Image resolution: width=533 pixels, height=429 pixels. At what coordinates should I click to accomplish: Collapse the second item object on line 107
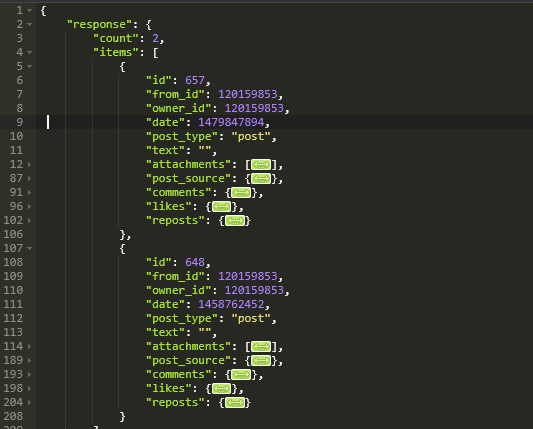(x=30, y=248)
